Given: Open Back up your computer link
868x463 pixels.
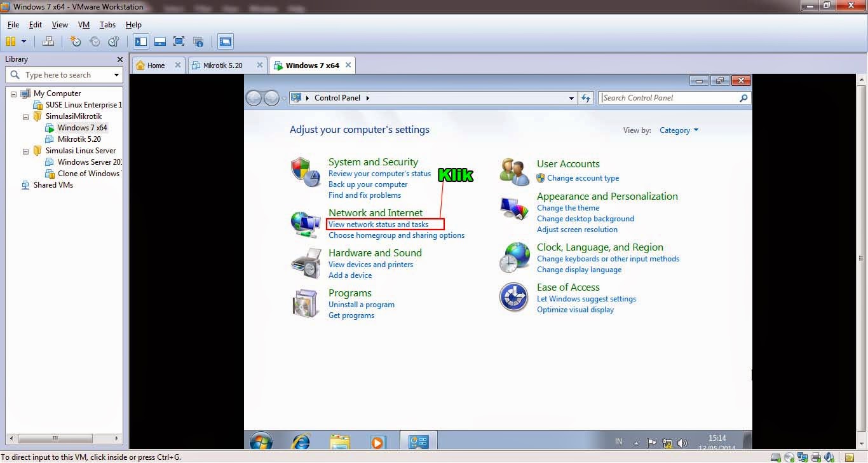Looking at the screenshot, I should pos(368,184).
